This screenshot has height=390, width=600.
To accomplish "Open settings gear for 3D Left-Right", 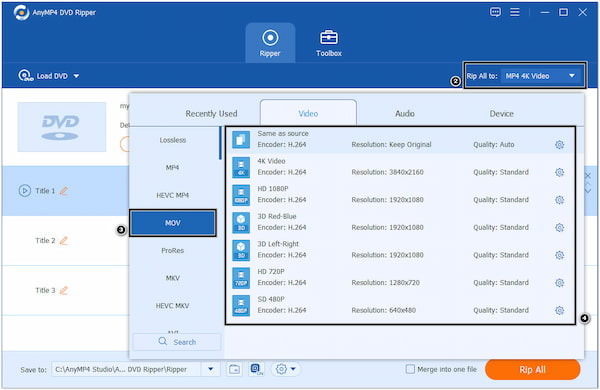I will (x=559, y=255).
